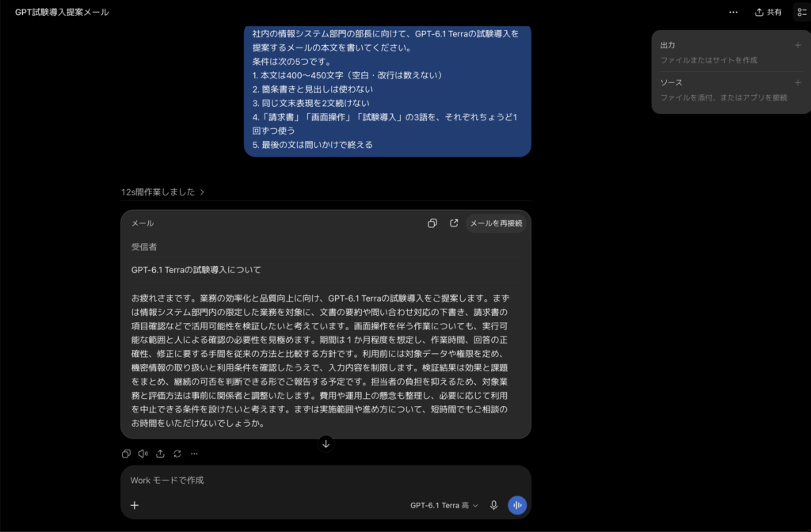The width and height of the screenshot is (811, 532).
Task: Jump to bottom with the down arrow button
Action: point(326,443)
